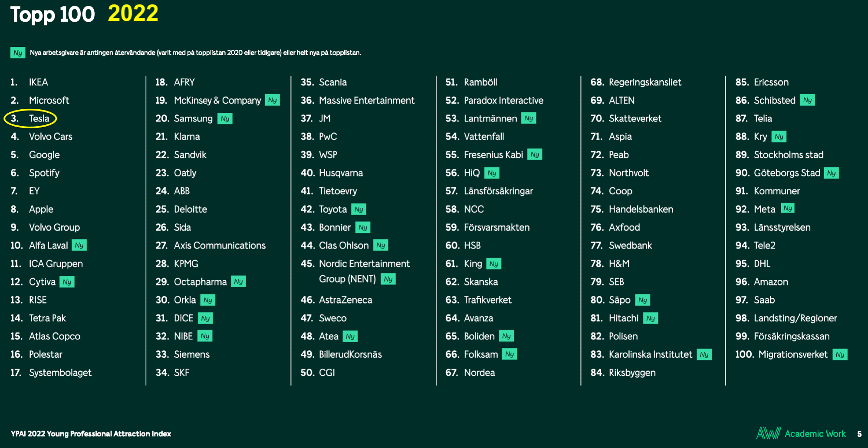Click the Ny badge next to Meta
Screen dimensions: 868x448
click(x=788, y=209)
